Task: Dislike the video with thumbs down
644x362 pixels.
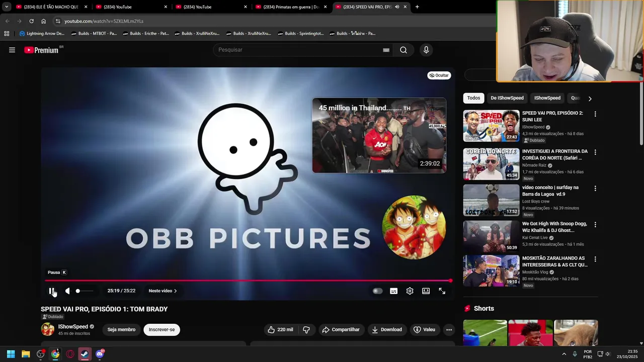Action: [306, 329]
